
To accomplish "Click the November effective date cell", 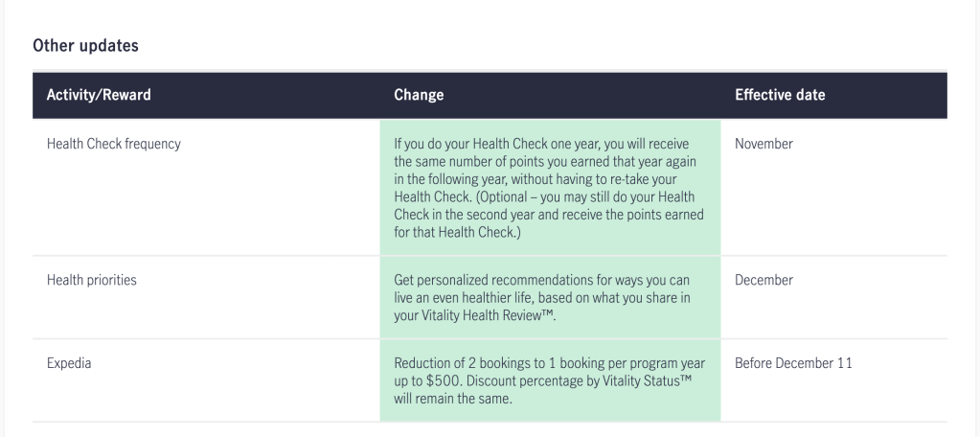I will click(x=763, y=145).
